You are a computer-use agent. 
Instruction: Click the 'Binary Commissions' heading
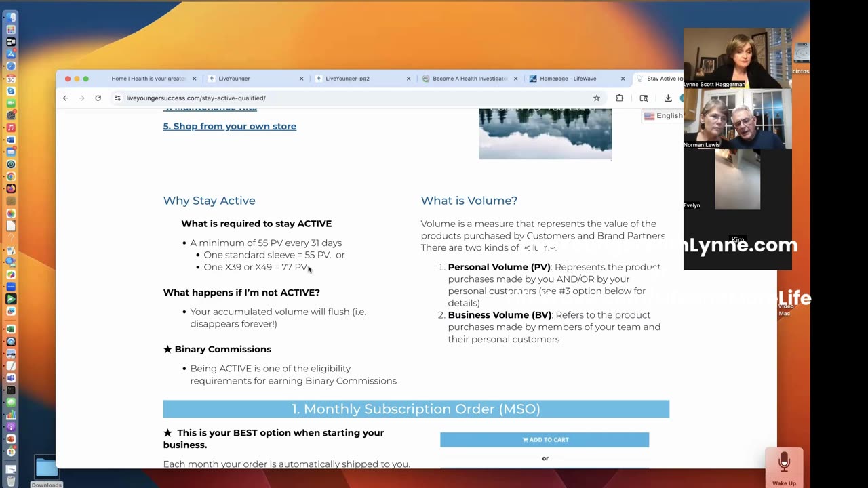pos(222,350)
